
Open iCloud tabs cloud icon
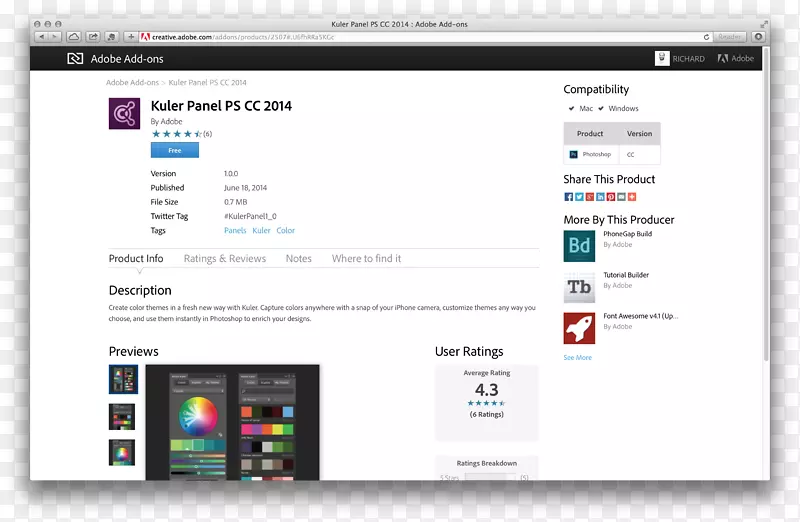pyautogui.click(x=74, y=37)
